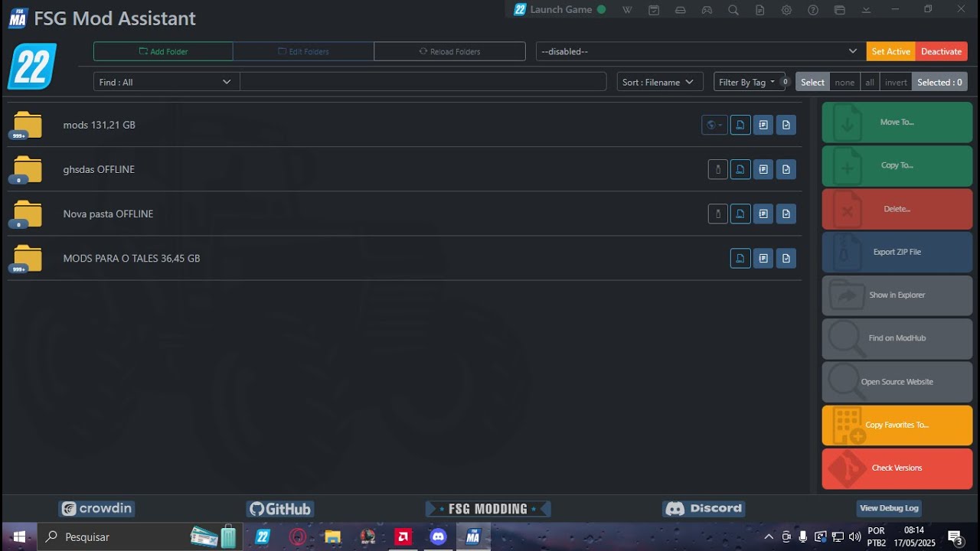The image size is (980, 551).
Task: Choose select 'none' option
Action: point(844,82)
